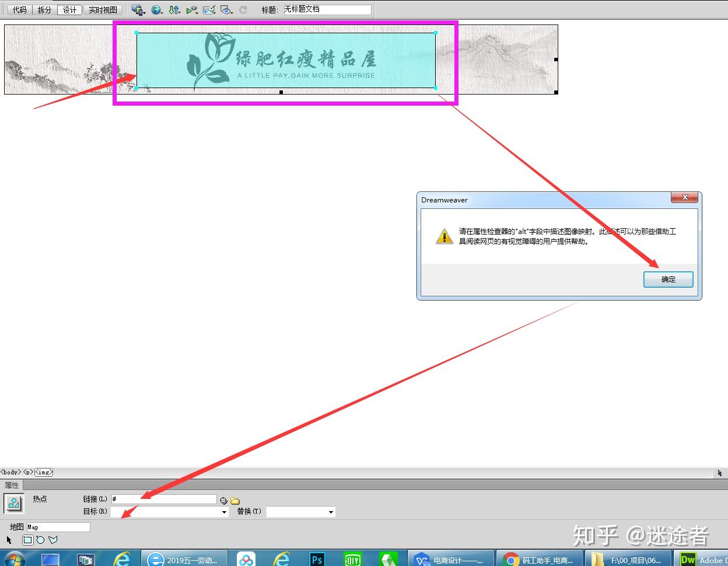Open the F:\00_项目 folder taskbar window
This screenshot has height=566, width=728.
[628, 559]
